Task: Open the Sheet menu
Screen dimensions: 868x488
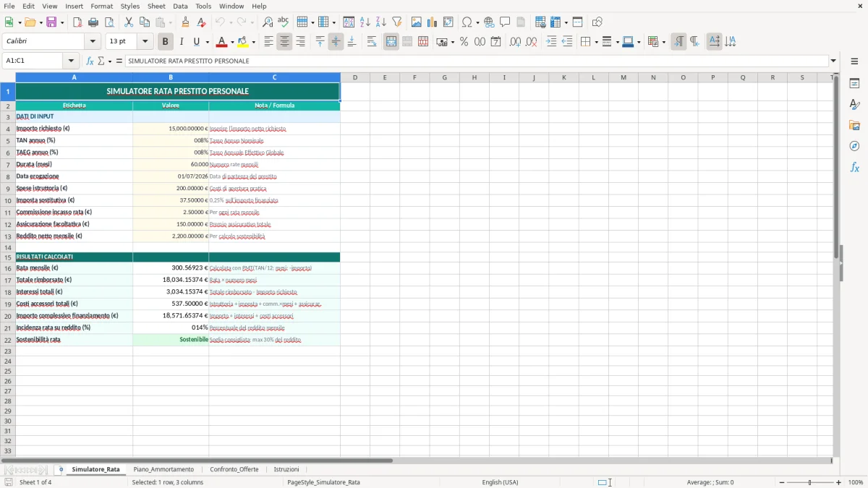Action: click(156, 6)
